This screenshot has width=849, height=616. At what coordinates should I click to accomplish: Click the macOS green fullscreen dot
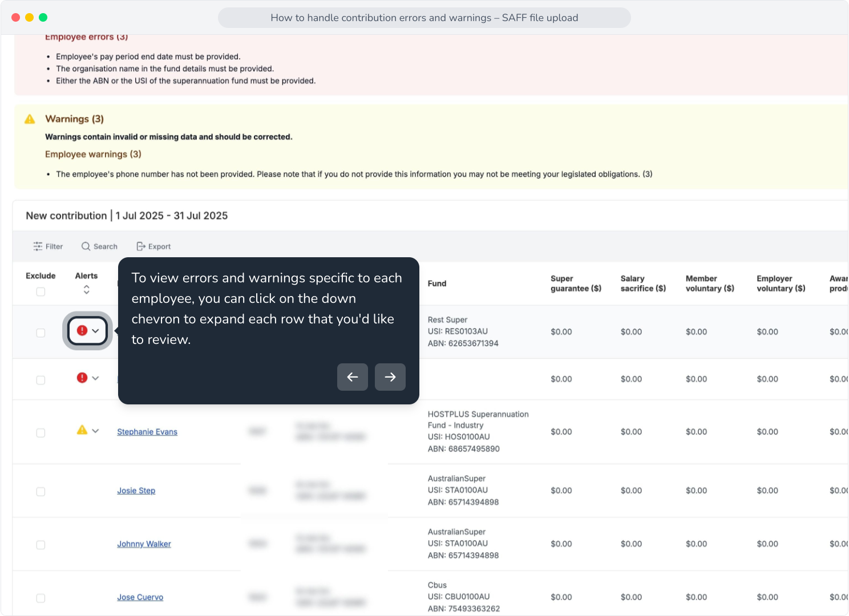(x=43, y=18)
